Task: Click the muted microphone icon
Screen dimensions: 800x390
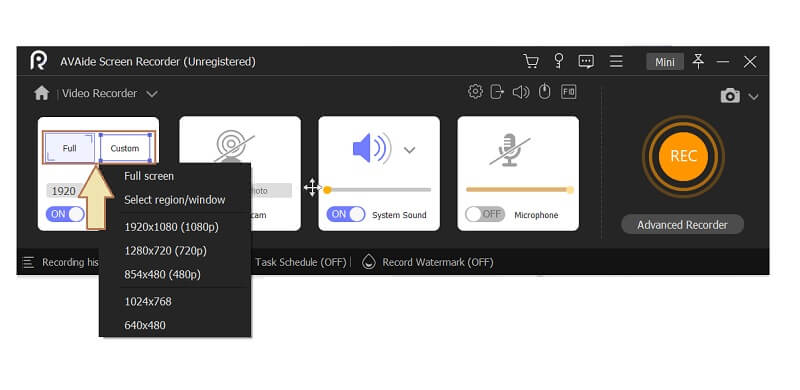Action: [x=510, y=150]
